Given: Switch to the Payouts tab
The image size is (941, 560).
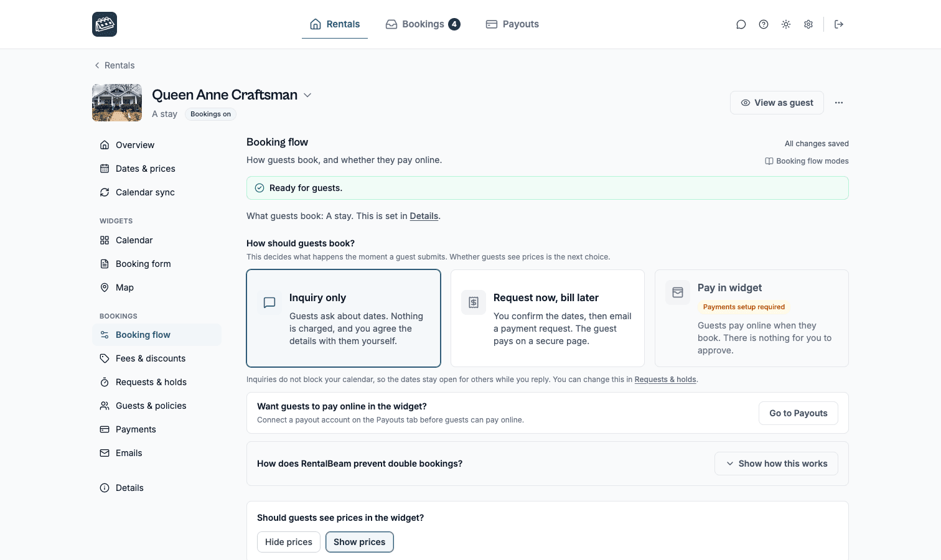Looking at the screenshot, I should pos(512,24).
